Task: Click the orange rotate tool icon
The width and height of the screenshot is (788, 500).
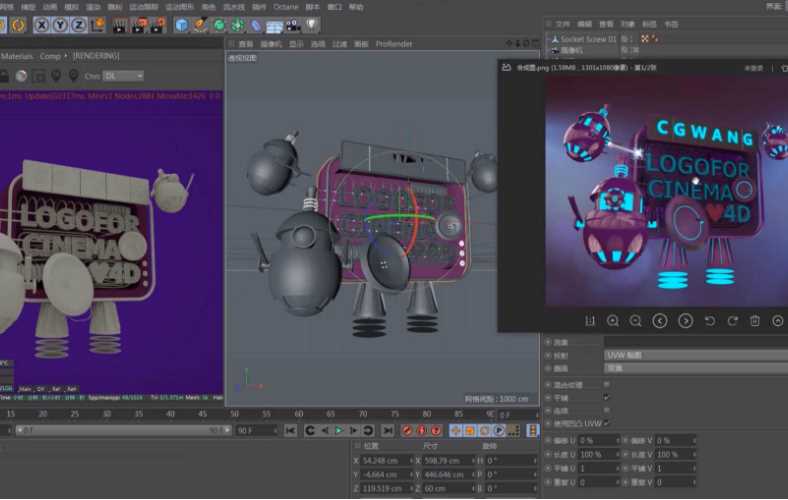Action: pyautogui.click(x=18, y=25)
